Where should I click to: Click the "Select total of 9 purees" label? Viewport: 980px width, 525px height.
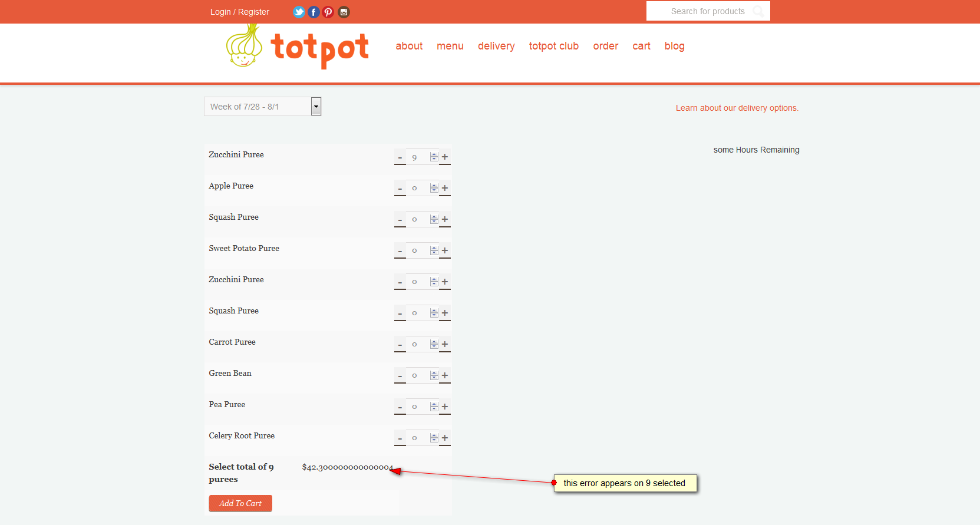pyautogui.click(x=242, y=473)
